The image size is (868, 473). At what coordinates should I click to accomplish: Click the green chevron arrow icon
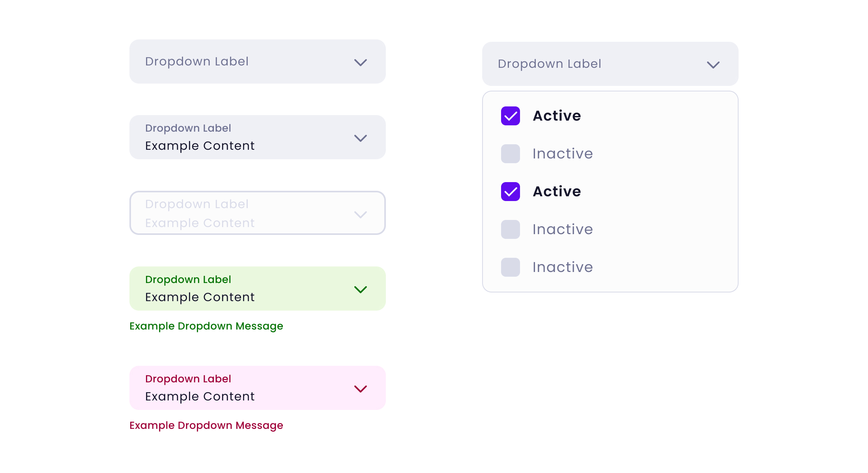coord(360,289)
